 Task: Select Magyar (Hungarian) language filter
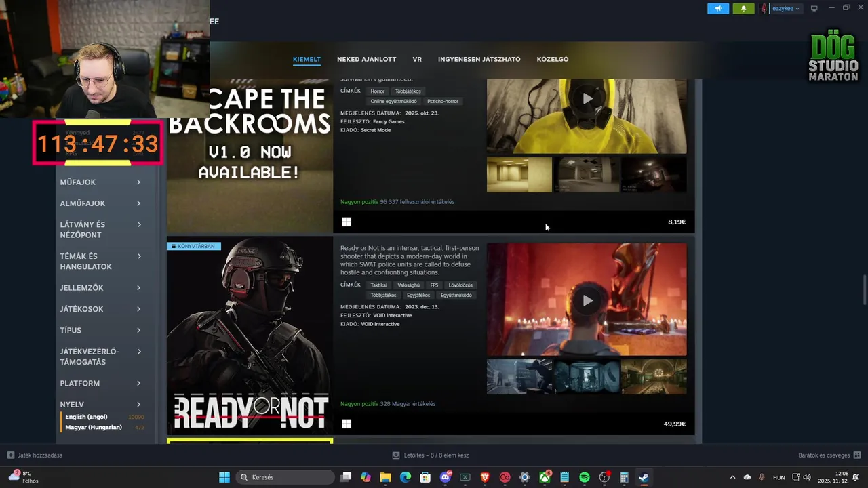94,427
